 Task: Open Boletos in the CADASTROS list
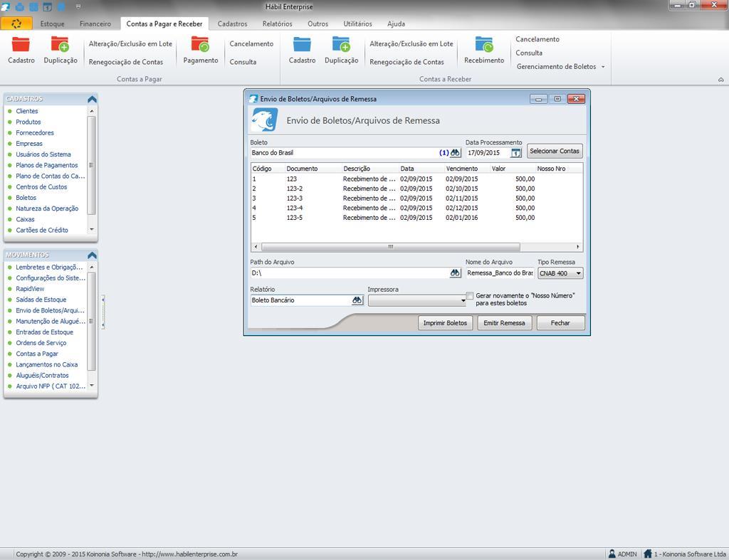point(26,198)
